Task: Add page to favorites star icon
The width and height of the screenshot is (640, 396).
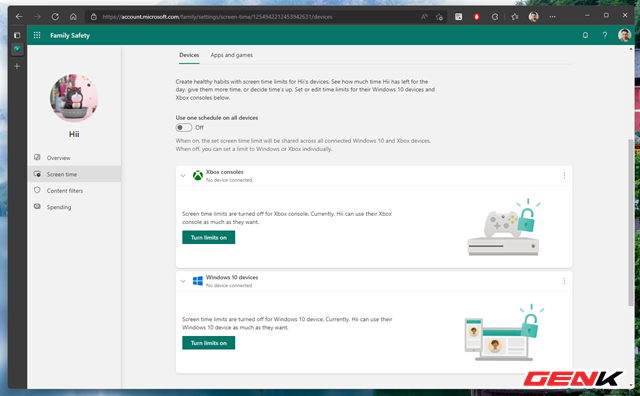Action: [439, 17]
